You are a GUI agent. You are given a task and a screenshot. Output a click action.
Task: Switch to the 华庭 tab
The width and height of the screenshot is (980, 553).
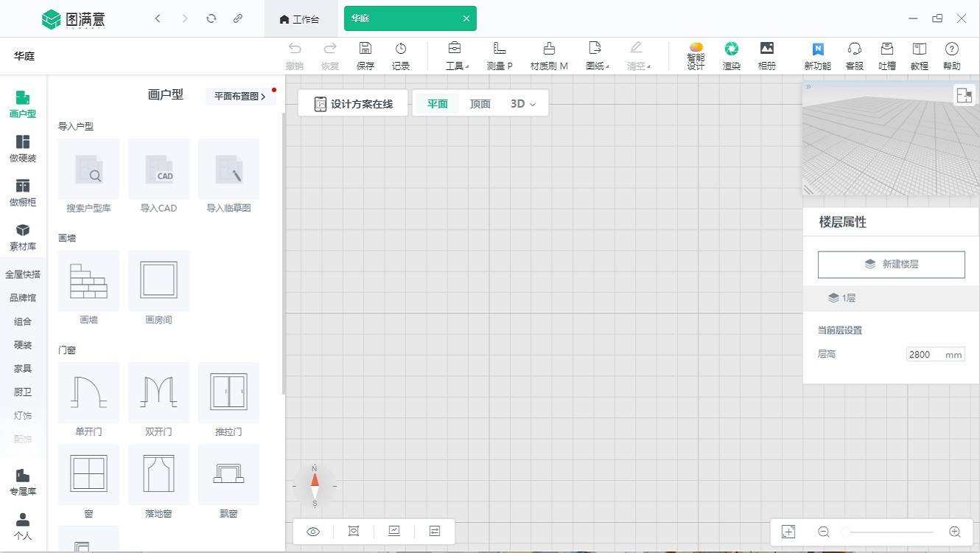click(410, 18)
